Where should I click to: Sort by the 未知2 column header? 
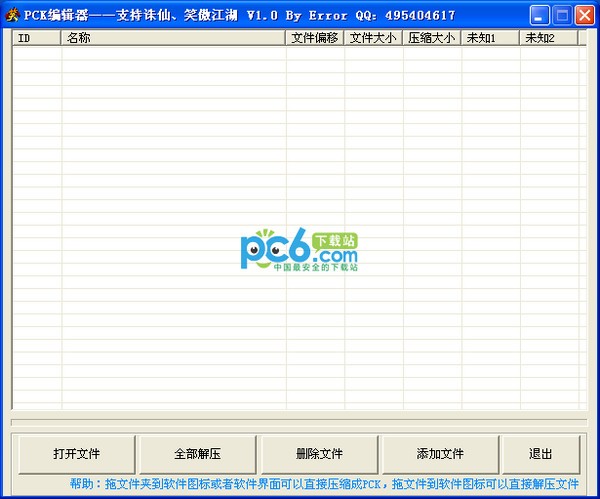click(548, 38)
